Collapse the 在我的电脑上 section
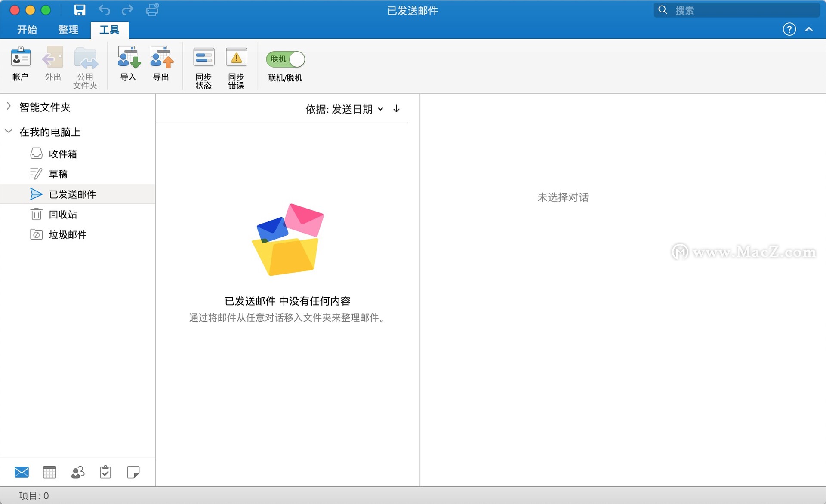Screen dimensions: 826x504 [x=9, y=131]
